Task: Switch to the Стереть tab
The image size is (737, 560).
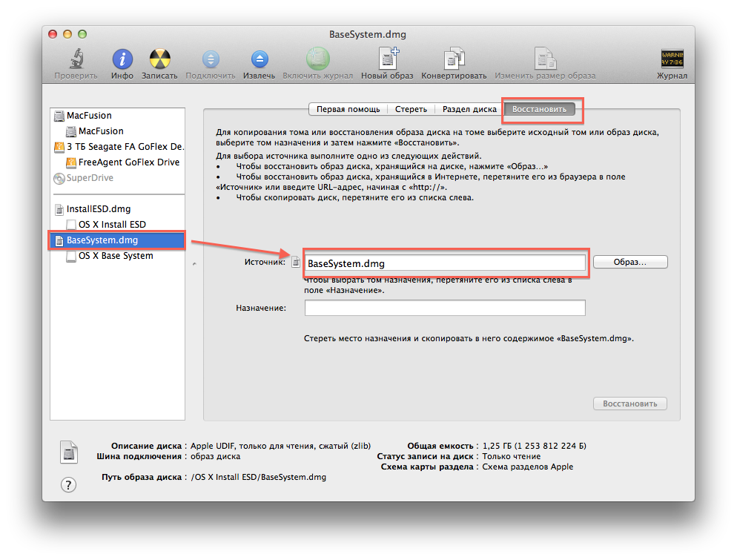Action: pyautogui.click(x=411, y=109)
